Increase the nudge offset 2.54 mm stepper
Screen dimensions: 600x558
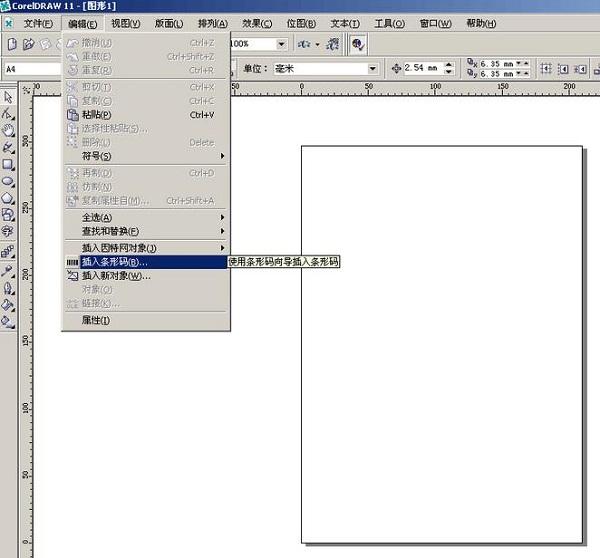(x=449, y=64)
